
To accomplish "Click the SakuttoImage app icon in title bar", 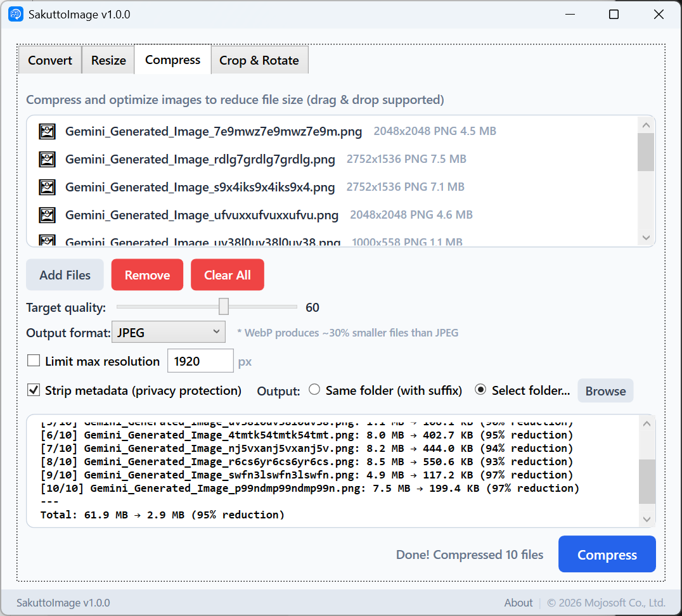I will coord(16,15).
